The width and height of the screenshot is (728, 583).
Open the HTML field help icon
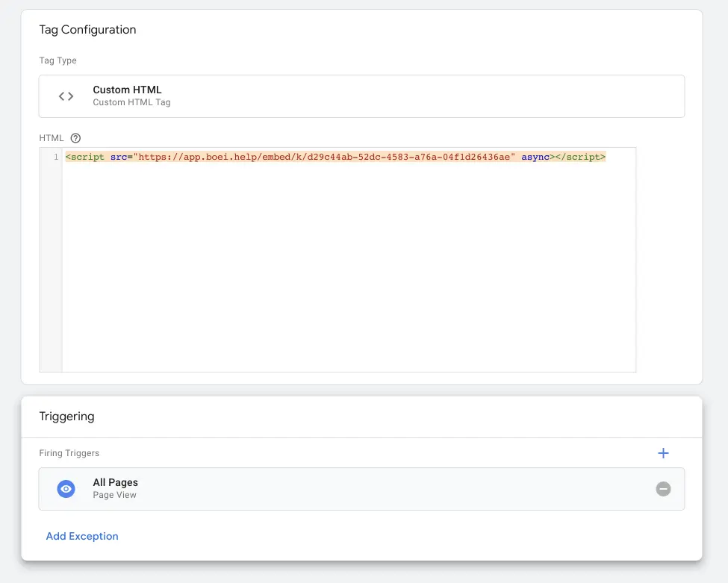coord(75,138)
